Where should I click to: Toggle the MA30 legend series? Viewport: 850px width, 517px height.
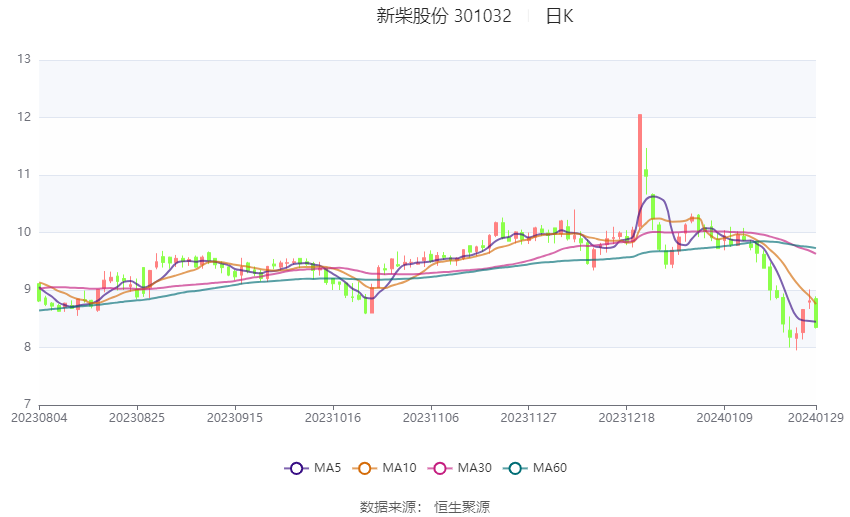tap(460, 468)
